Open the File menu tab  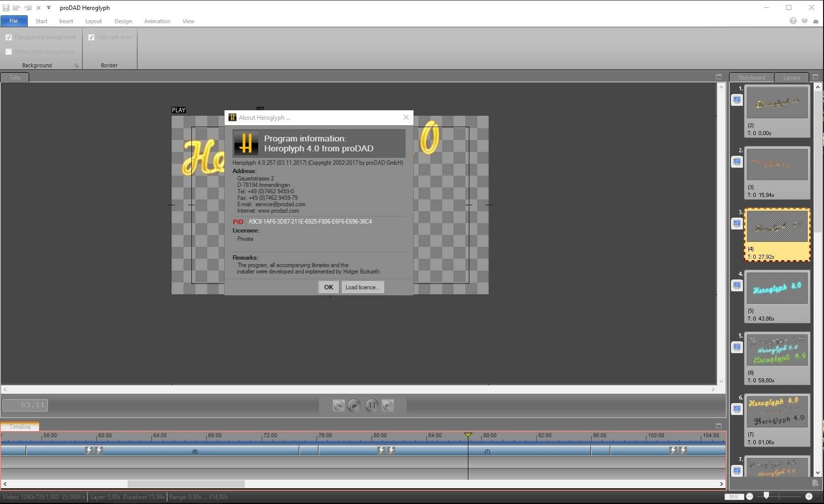(x=14, y=21)
